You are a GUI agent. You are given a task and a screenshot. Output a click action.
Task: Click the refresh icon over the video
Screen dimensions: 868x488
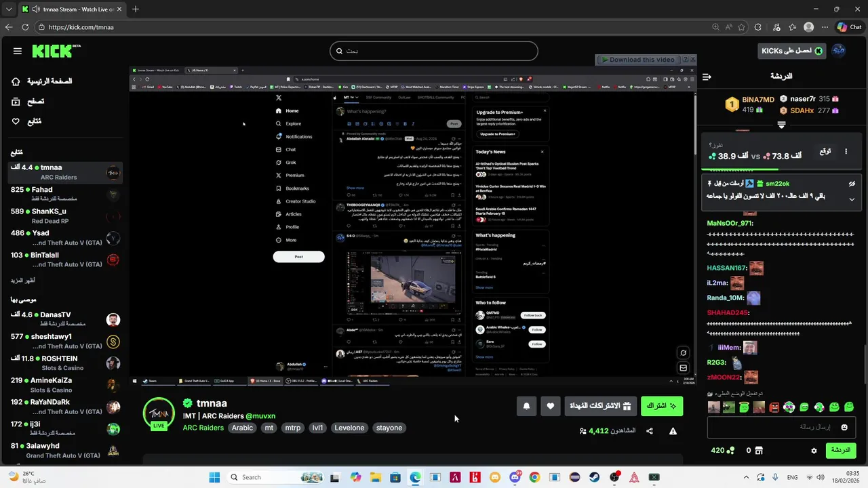(x=683, y=352)
